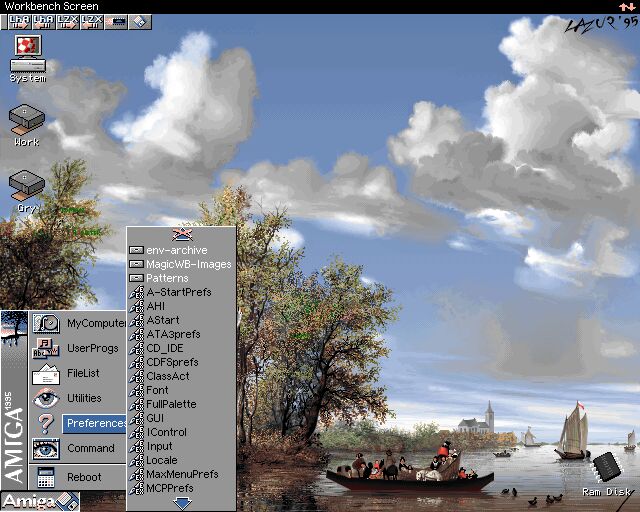
Task: Select the Gry drive desktop icon
Action: [x=27, y=191]
